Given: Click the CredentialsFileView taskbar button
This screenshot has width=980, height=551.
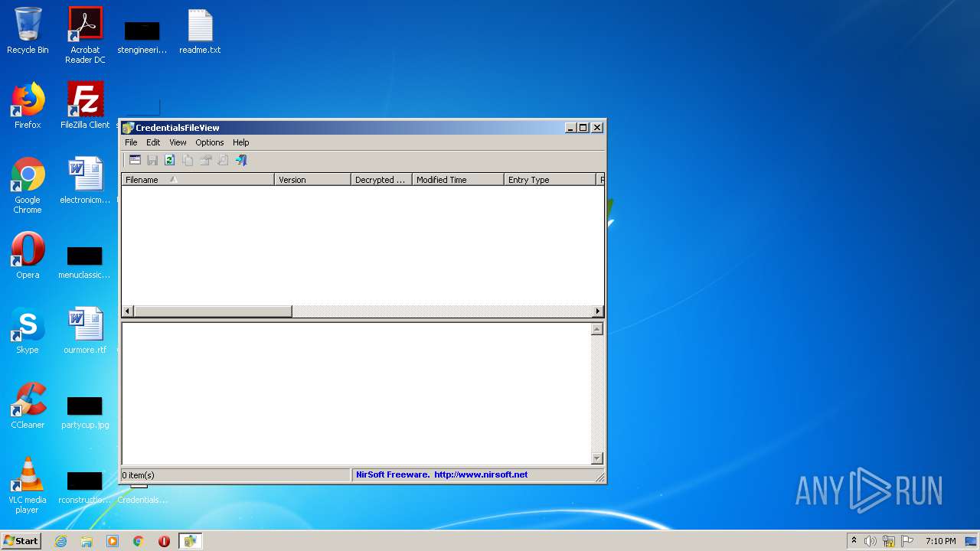Looking at the screenshot, I should [x=190, y=541].
